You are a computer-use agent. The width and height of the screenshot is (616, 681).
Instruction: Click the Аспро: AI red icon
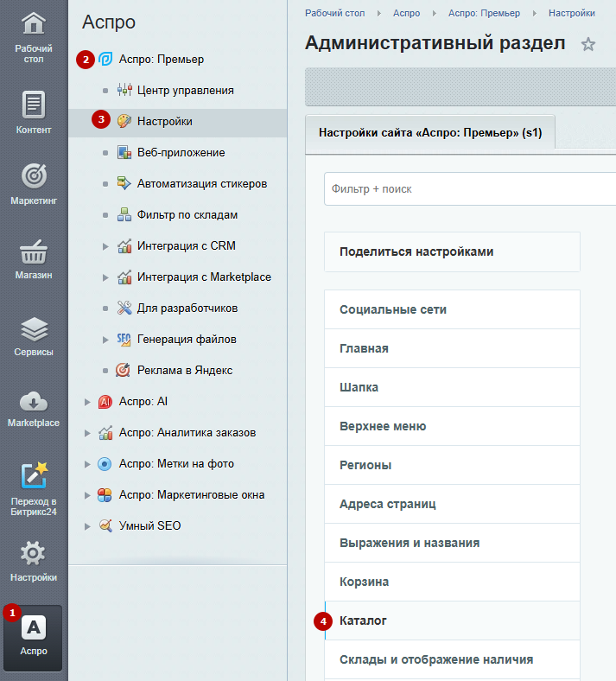(x=105, y=402)
